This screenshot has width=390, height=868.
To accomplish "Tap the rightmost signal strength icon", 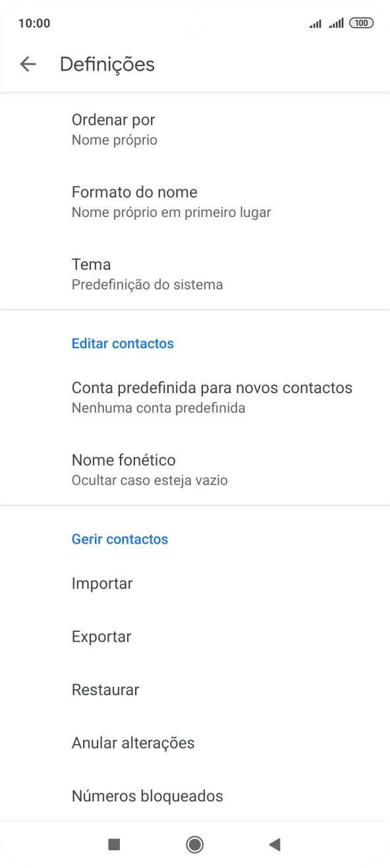I will click(335, 22).
